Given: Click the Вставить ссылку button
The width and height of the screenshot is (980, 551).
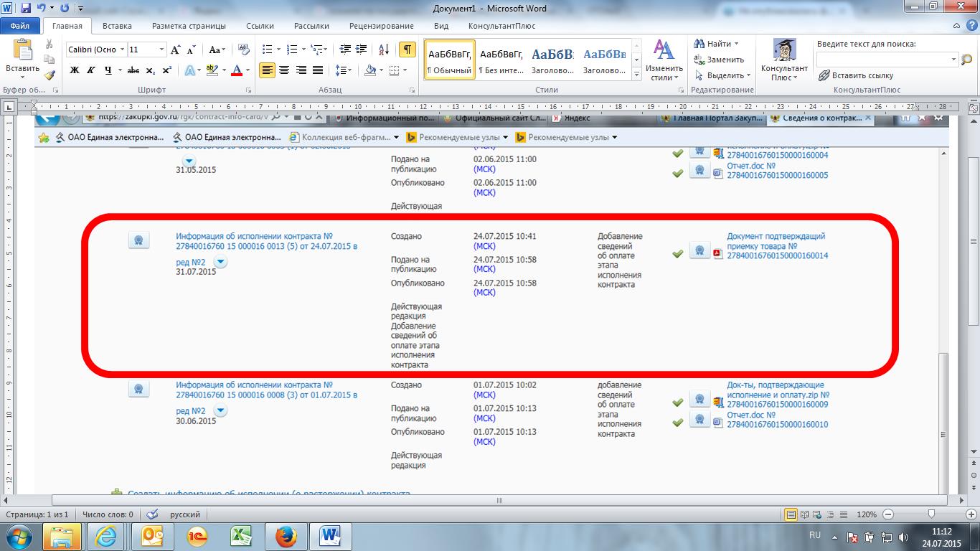Looking at the screenshot, I should coord(856,75).
